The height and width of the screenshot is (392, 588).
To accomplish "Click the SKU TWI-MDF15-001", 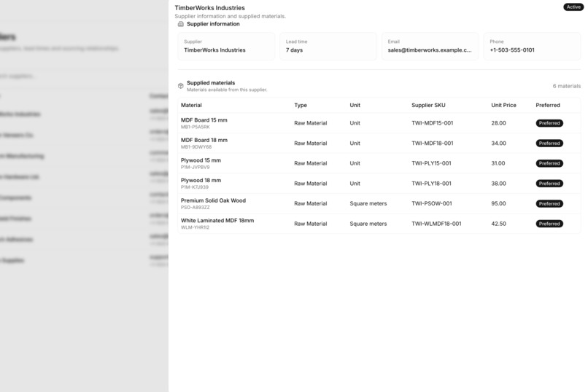I will (x=432, y=123).
